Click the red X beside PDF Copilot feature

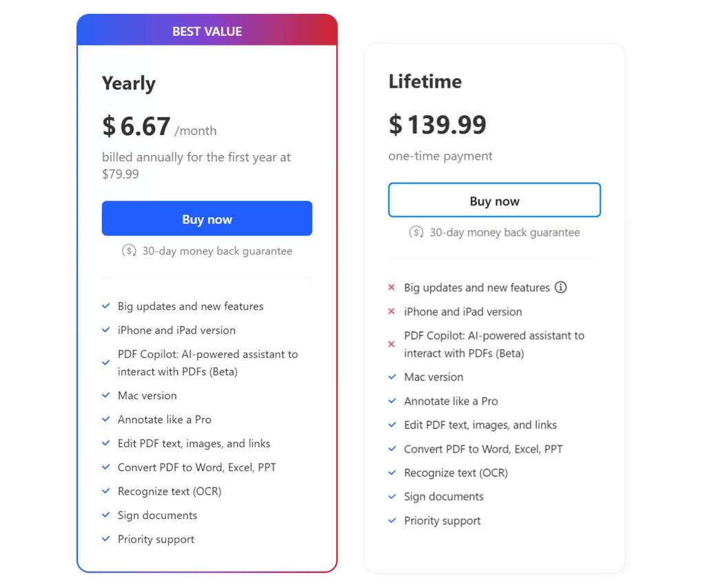pyautogui.click(x=392, y=345)
